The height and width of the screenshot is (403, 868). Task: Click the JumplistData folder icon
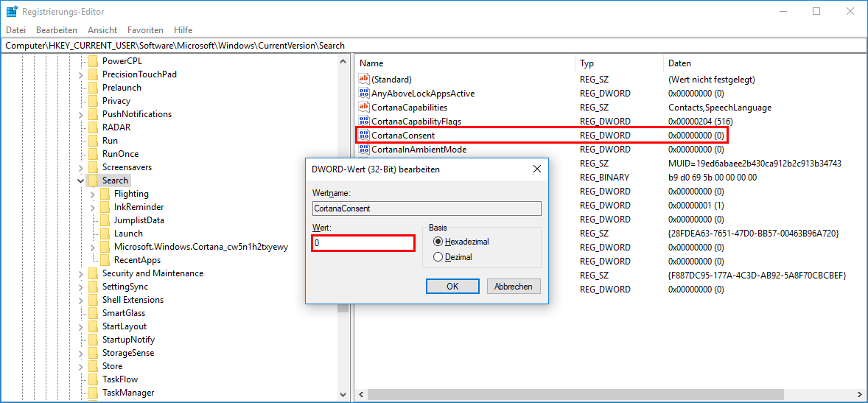[x=105, y=220]
